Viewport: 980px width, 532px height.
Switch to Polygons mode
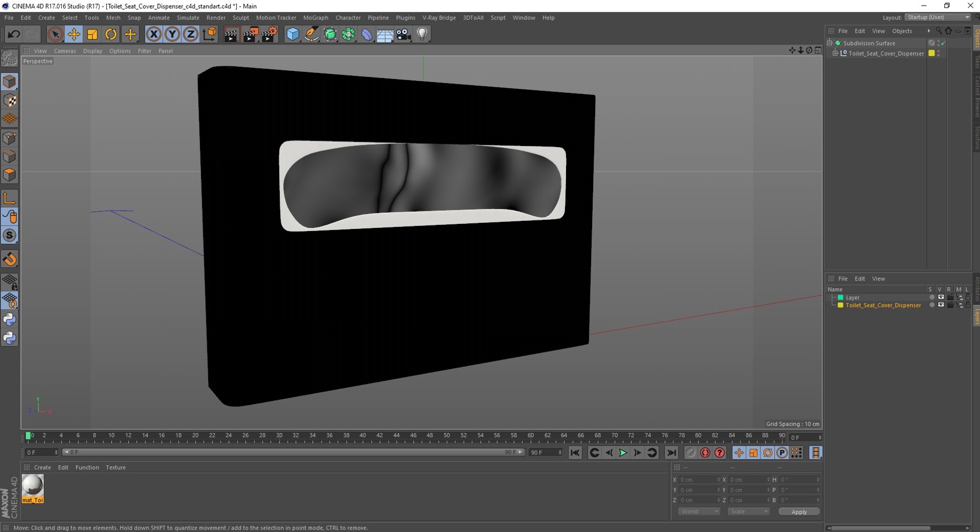coord(9,175)
